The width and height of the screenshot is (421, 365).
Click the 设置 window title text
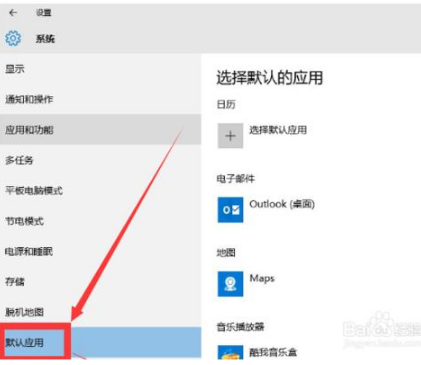pos(44,13)
